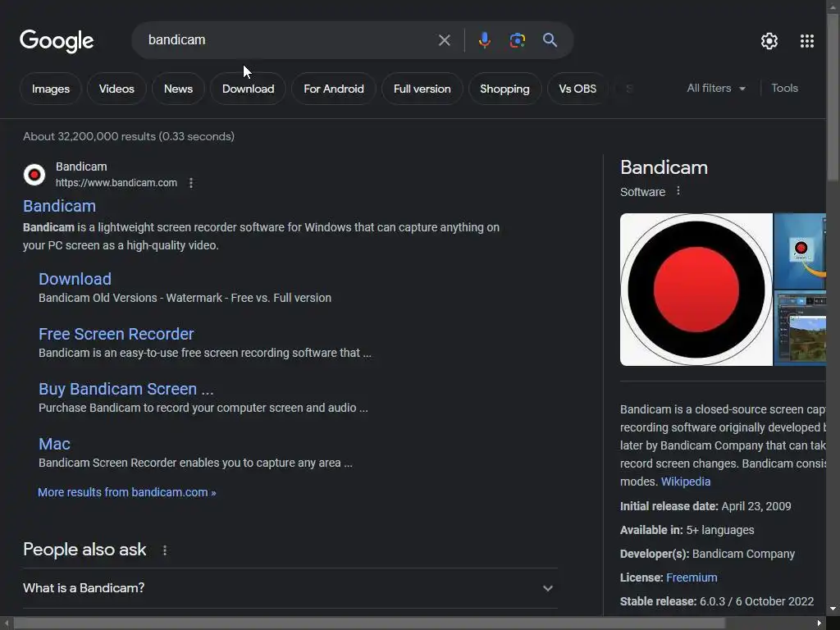Select the Vs OBS filter chip
Viewport: 840px width, 630px height.
tap(577, 89)
